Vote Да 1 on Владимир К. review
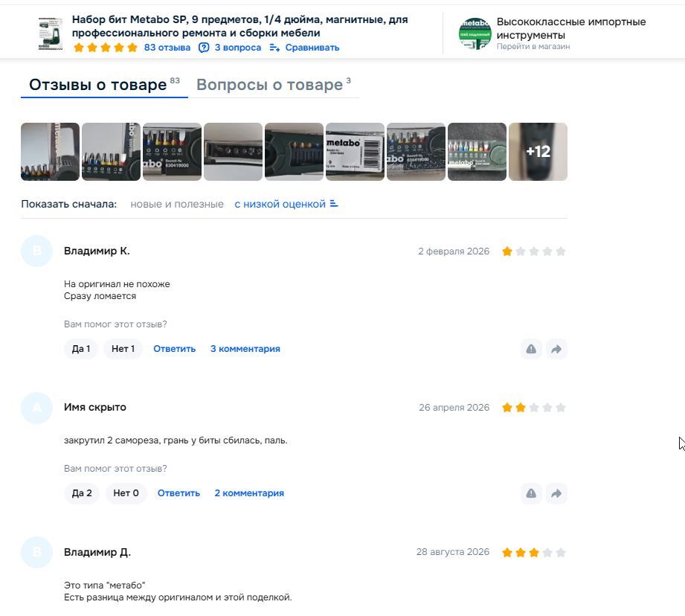685x616 pixels. (x=81, y=349)
